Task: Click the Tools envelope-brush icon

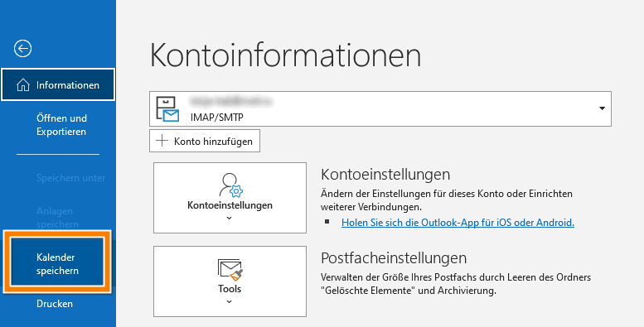Action: click(230, 269)
